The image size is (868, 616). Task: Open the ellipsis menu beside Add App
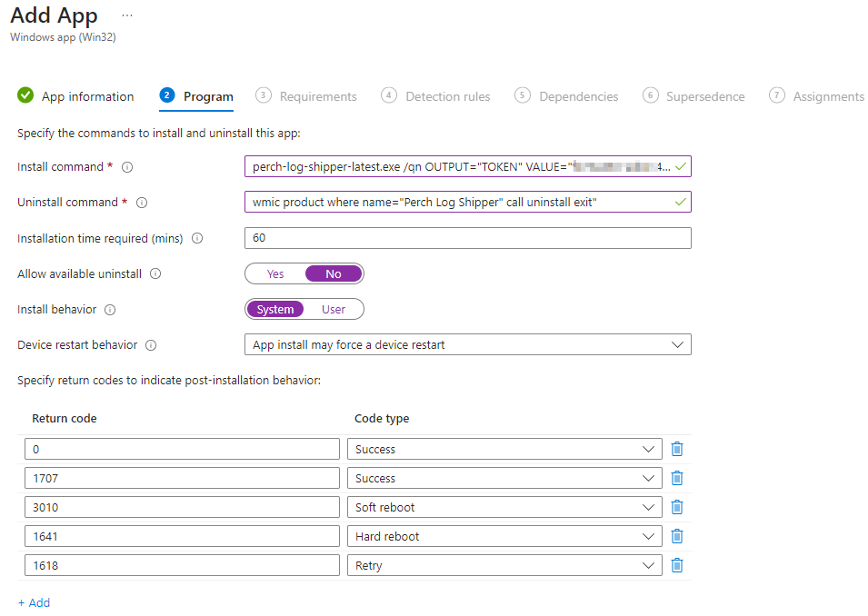pyautogui.click(x=127, y=16)
